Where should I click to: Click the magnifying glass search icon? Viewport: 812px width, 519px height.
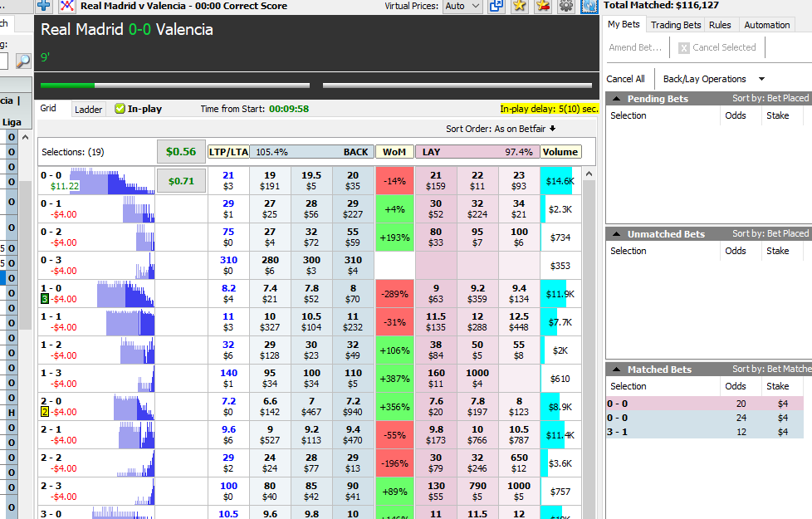(22, 61)
